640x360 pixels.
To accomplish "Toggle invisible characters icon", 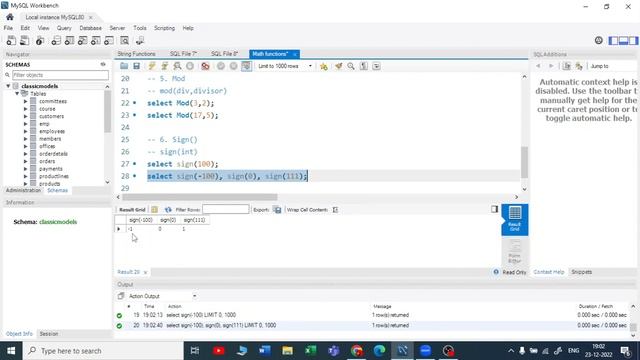I will [x=364, y=66].
